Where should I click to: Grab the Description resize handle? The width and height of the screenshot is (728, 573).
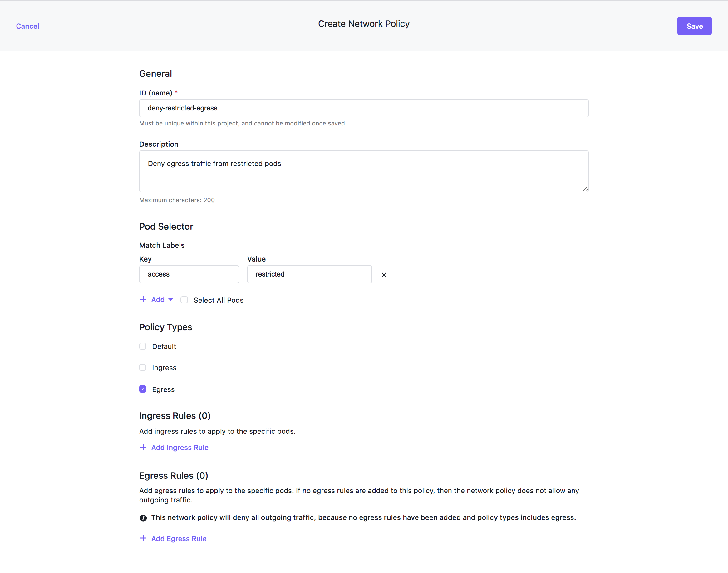click(585, 189)
